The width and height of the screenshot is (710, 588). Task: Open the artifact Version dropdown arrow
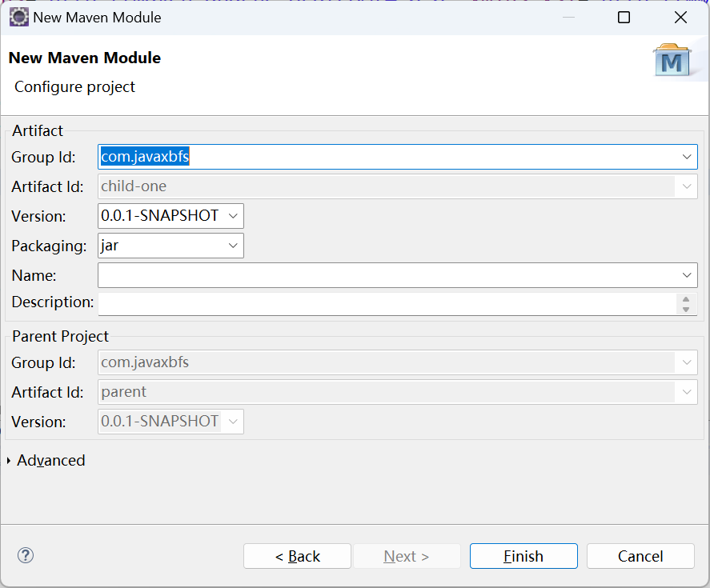(233, 216)
